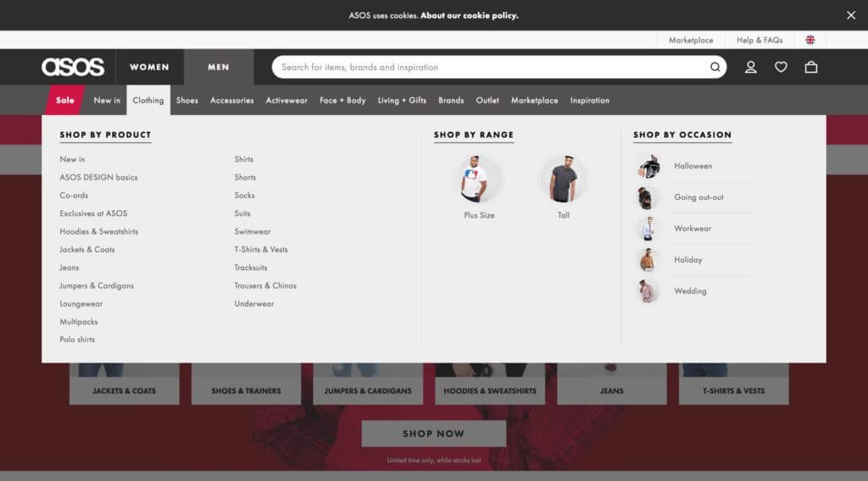Expand the Brands navigation menu

[451, 100]
